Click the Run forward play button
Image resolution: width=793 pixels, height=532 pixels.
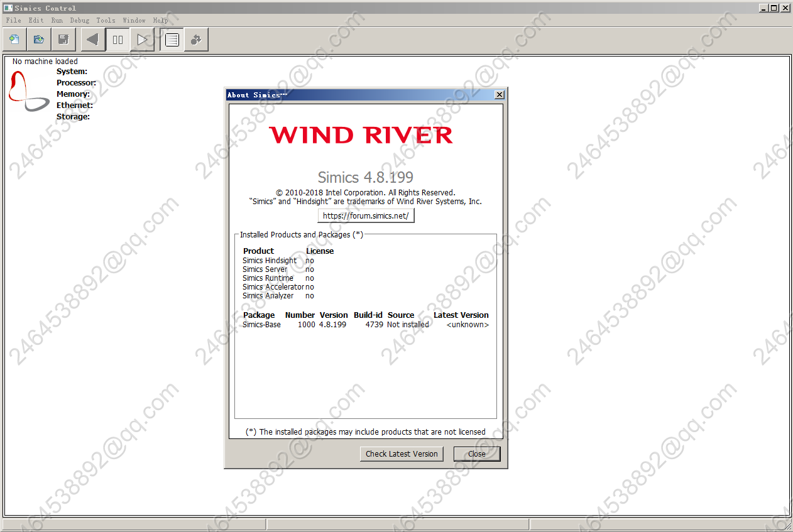(142, 40)
